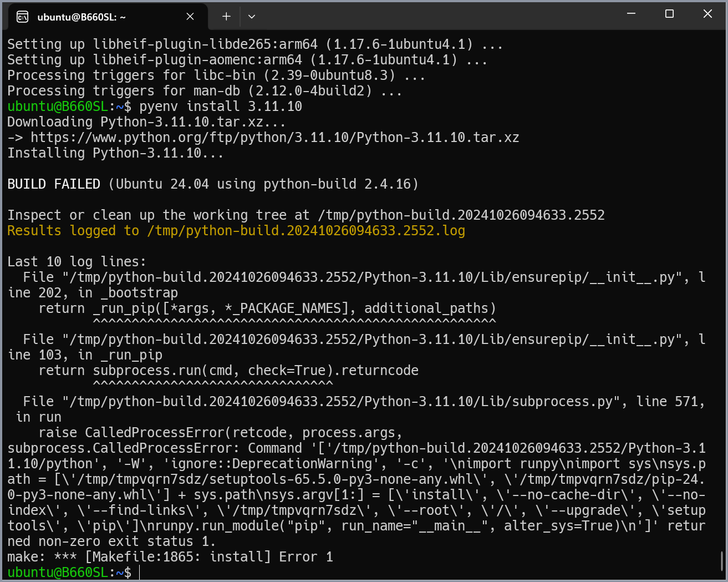Viewport: 728px width, 582px height.
Task: Click 'Downloading Python-3.11.10.tar.xz...' line
Action: tap(146, 122)
